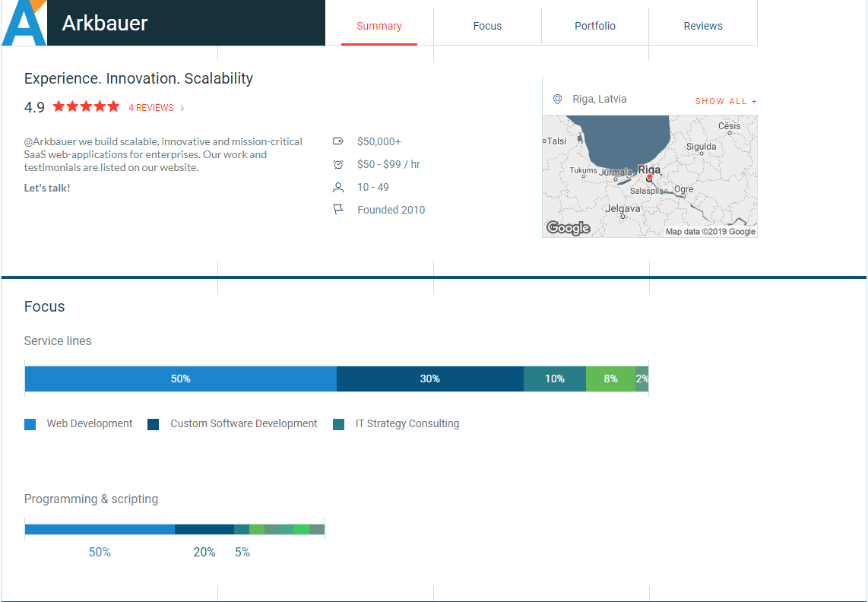Select the 50% Web Development bar segment
Screen dimensions: 868x602
pos(180,379)
